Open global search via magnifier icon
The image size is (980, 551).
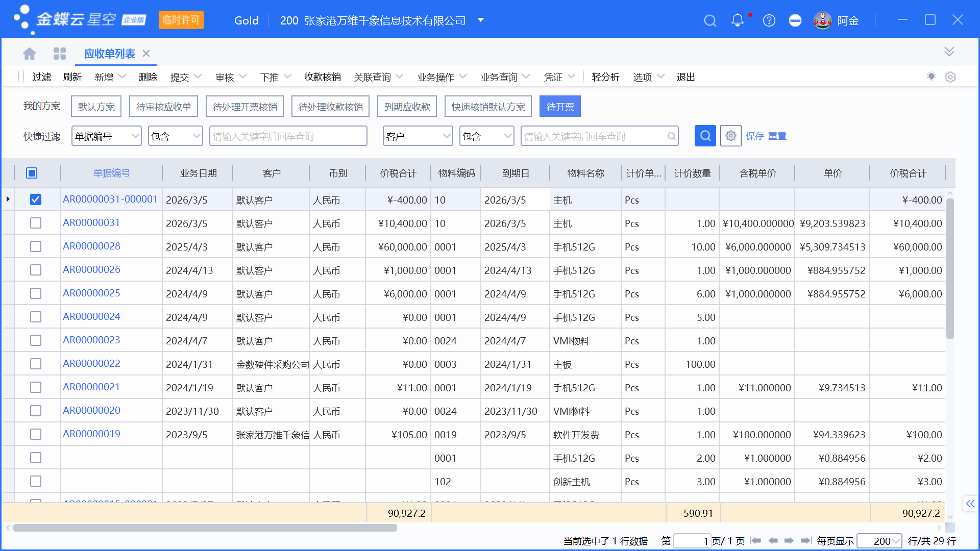[710, 20]
